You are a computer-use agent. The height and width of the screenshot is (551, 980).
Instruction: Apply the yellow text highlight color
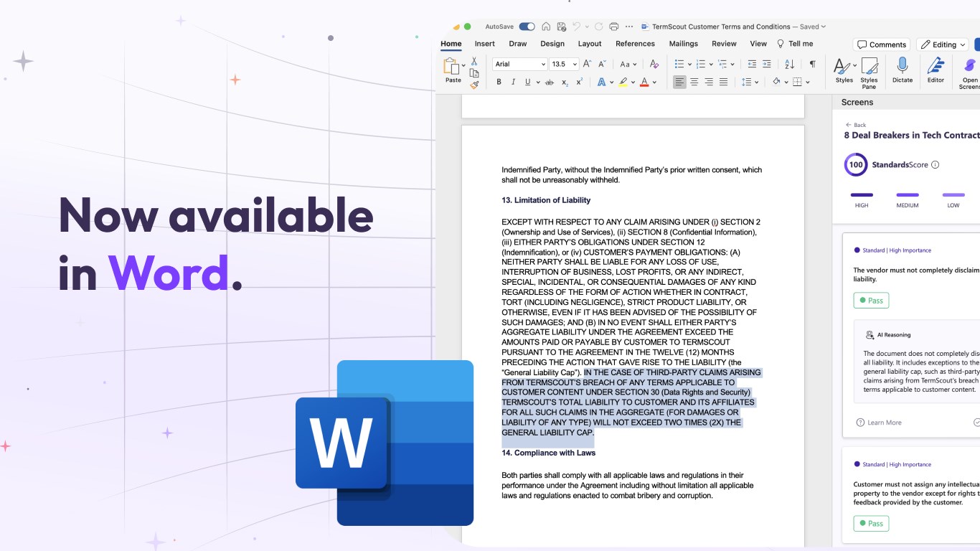point(623,83)
